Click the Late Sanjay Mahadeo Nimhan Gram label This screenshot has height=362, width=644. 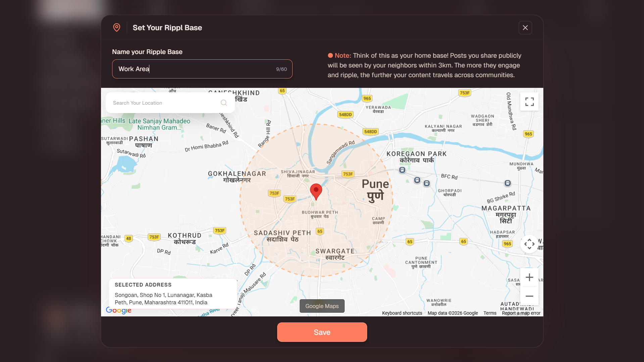[x=159, y=124]
